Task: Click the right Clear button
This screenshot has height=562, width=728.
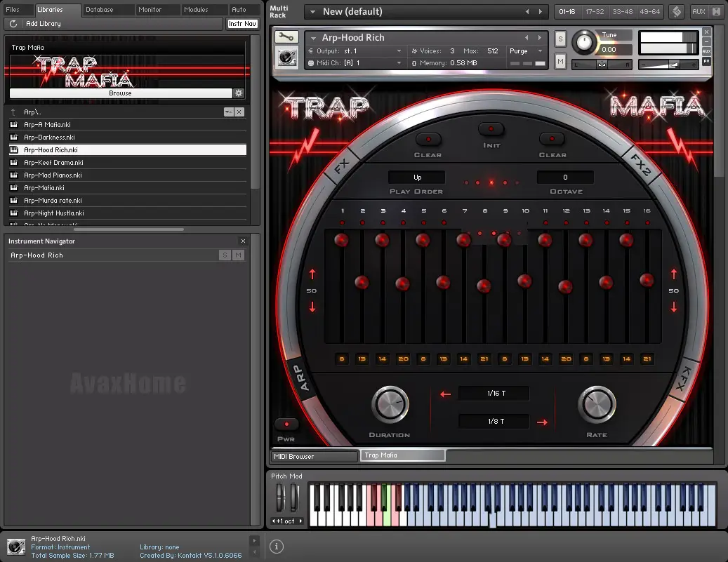Action: pyautogui.click(x=552, y=139)
